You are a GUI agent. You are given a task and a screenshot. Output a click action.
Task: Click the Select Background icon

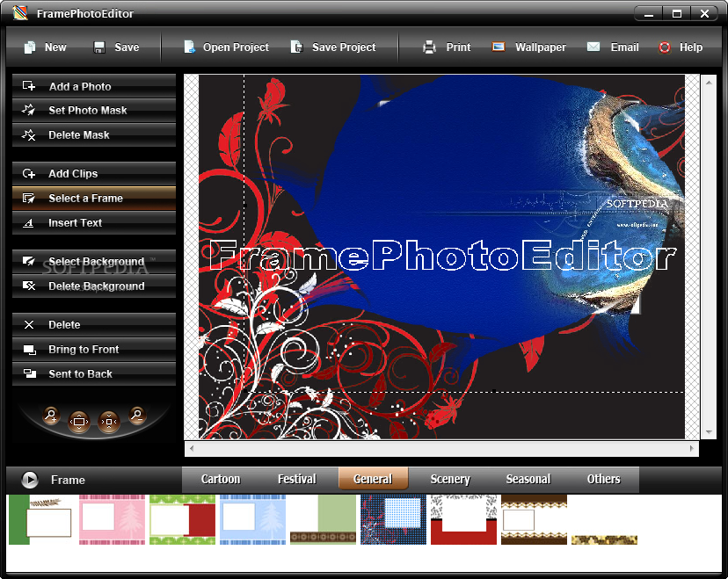click(x=29, y=261)
